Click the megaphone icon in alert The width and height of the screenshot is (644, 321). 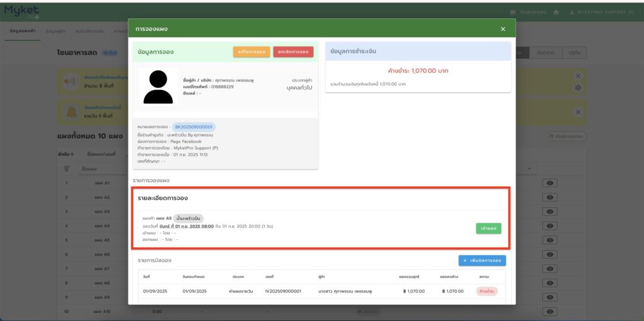point(72,82)
